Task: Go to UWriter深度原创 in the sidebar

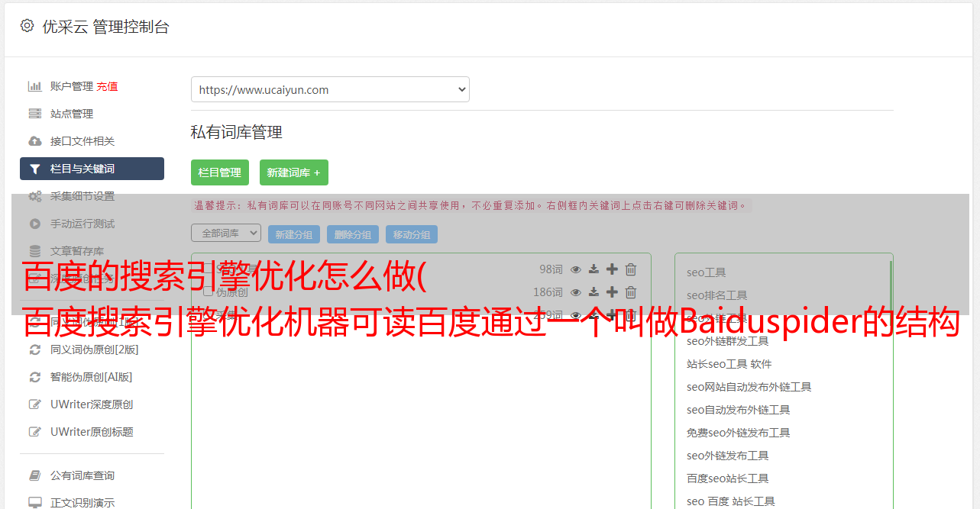Action: (x=92, y=404)
